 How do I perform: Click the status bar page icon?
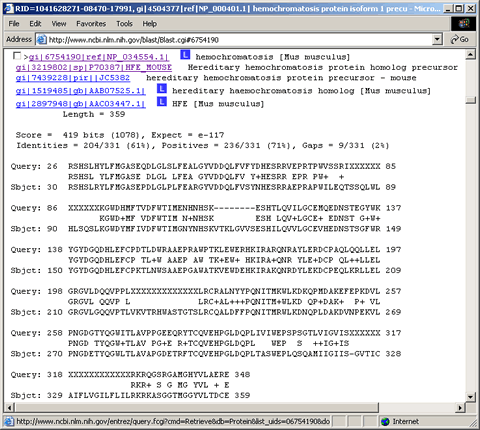(x=9, y=422)
